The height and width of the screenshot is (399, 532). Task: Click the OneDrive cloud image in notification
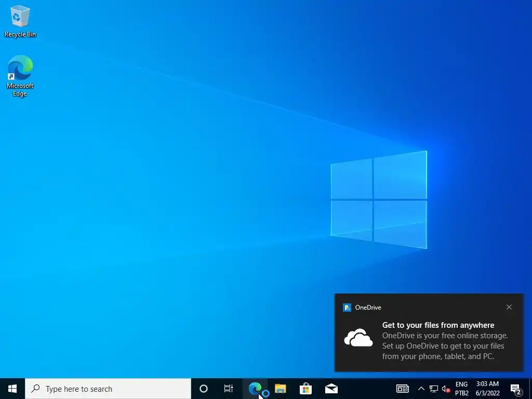358,338
